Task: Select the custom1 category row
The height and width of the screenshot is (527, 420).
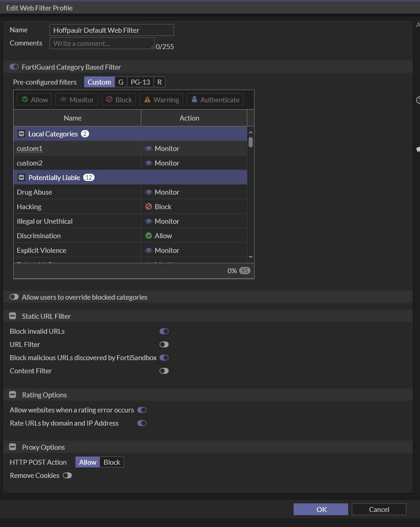Action: tap(130, 149)
